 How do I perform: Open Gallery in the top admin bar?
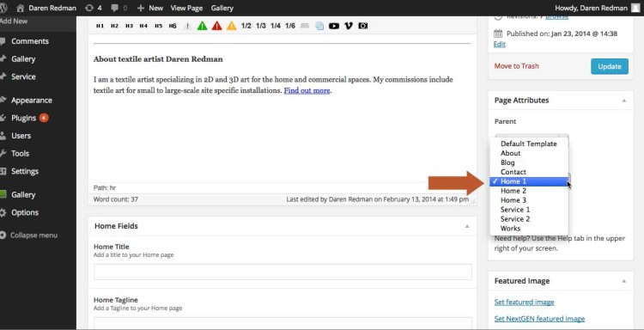click(222, 8)
